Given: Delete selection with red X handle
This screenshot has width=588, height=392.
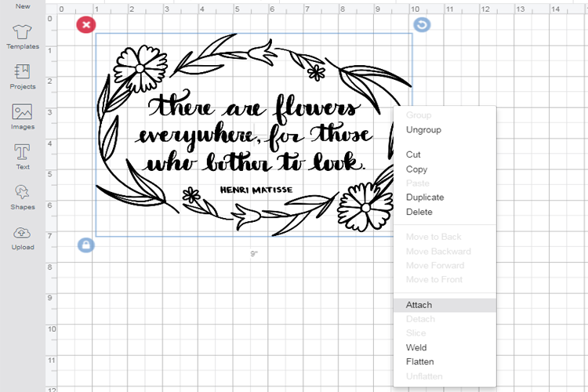Looking at the screenshot, I should click(86, 25).
